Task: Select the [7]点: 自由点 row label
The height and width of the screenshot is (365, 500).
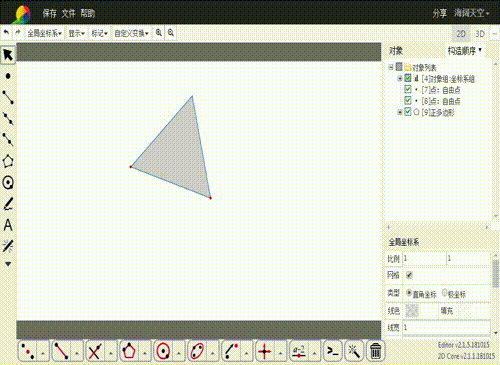Action: 441,90
